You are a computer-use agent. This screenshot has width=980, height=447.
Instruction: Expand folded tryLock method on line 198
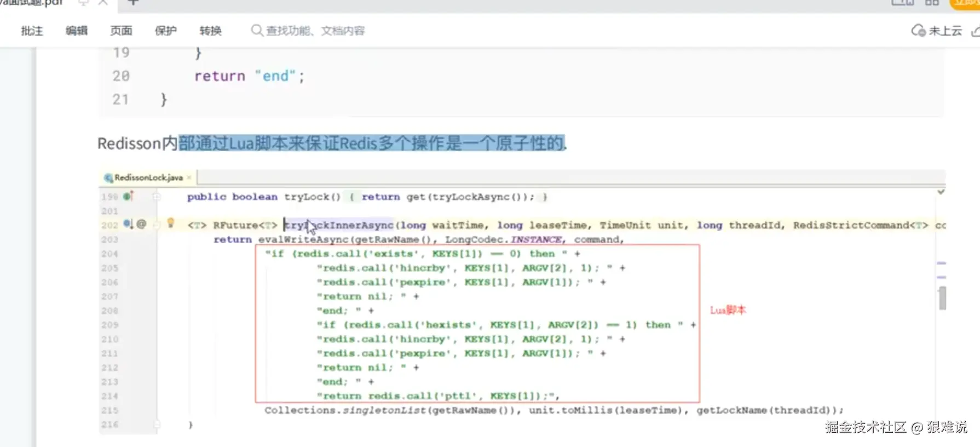click(x=157, y=196)
